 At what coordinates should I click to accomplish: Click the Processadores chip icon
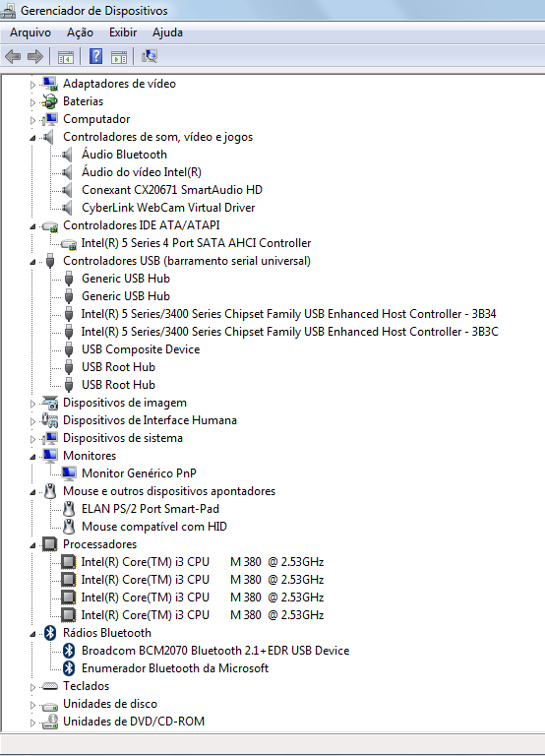(x=50, y=544)
